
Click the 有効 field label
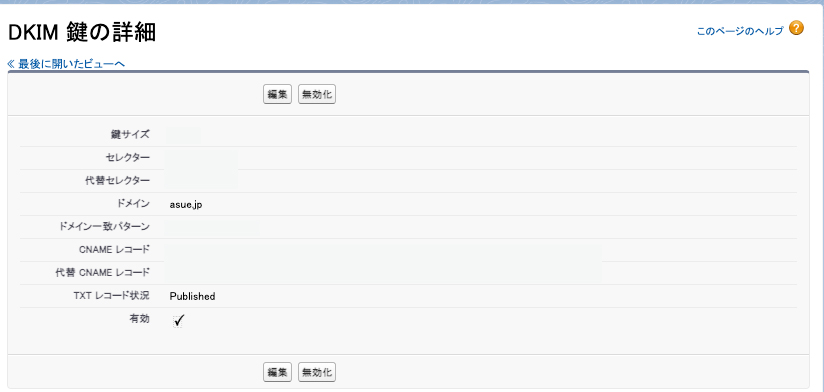pyautogui.click(x=140, y=318)
